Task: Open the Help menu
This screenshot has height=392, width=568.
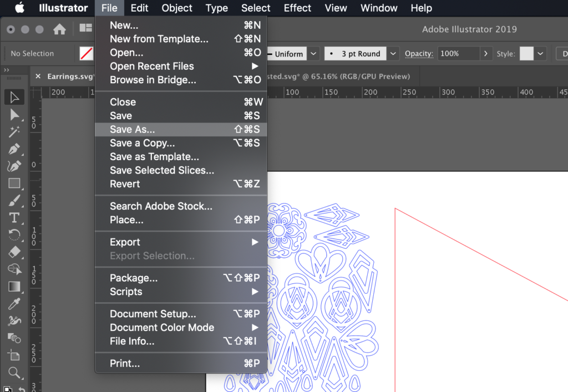Action: pos(422,8)
